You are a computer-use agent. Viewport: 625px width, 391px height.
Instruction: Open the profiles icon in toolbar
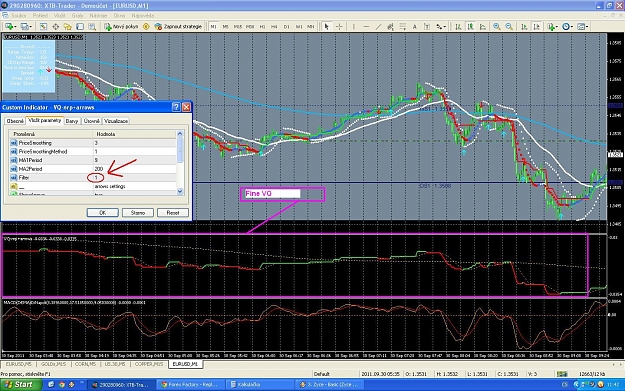26,27
